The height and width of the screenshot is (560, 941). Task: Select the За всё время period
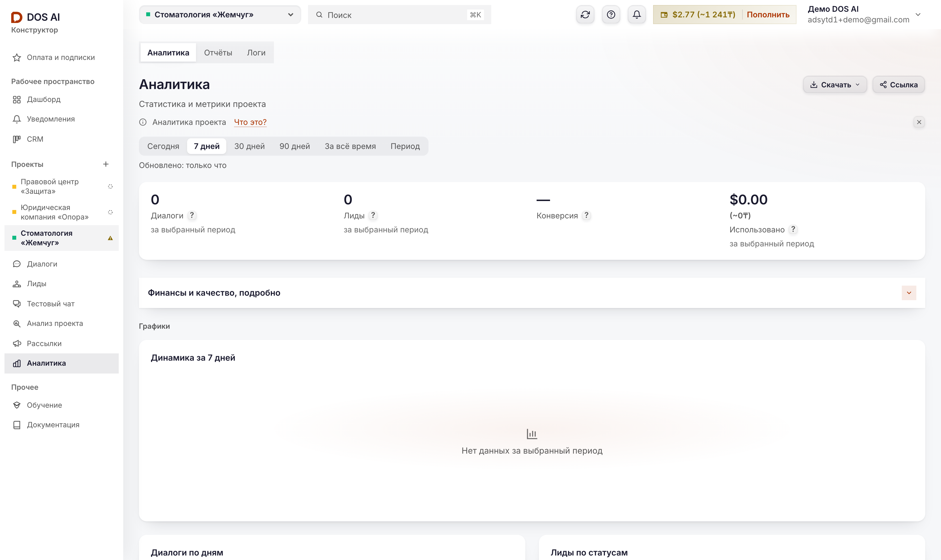tap(350, 146)
